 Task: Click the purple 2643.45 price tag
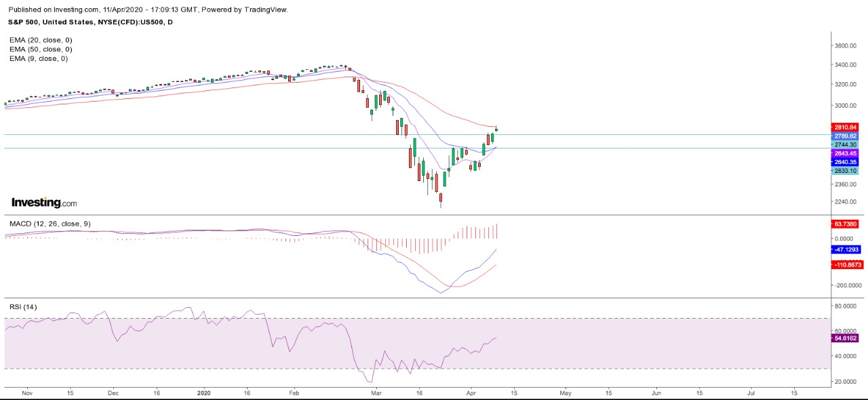[845, 154]
